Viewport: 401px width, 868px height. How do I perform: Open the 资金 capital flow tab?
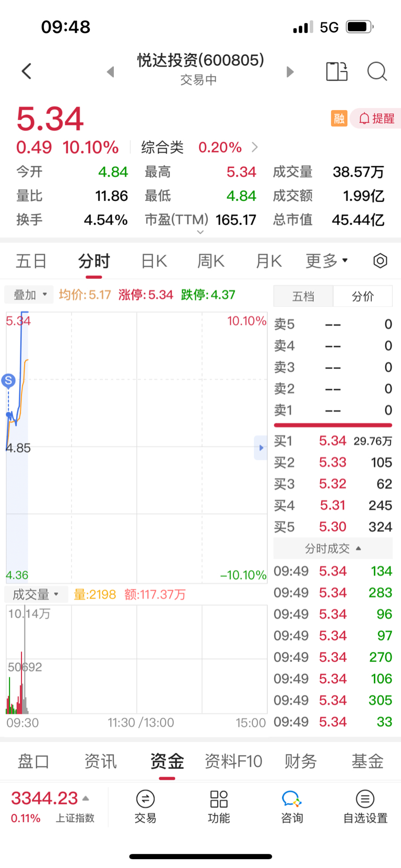coord(167,762)
